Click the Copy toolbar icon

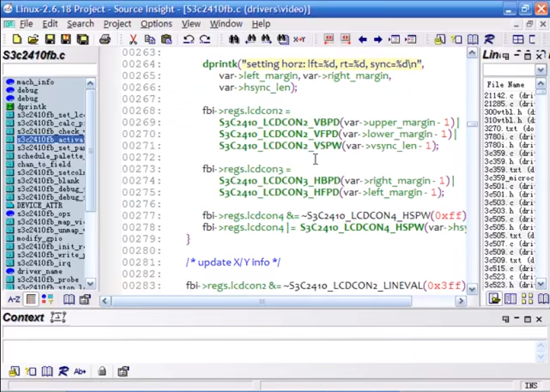[150, 39]
